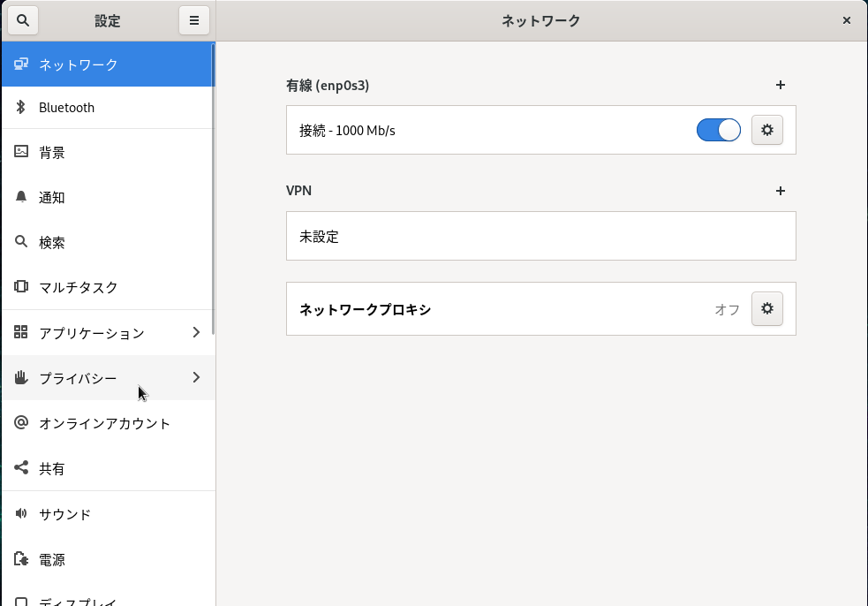Add a new VPN connection
Image resolution: width=868 pixels, height=606 pixels.
pos(780,191)
